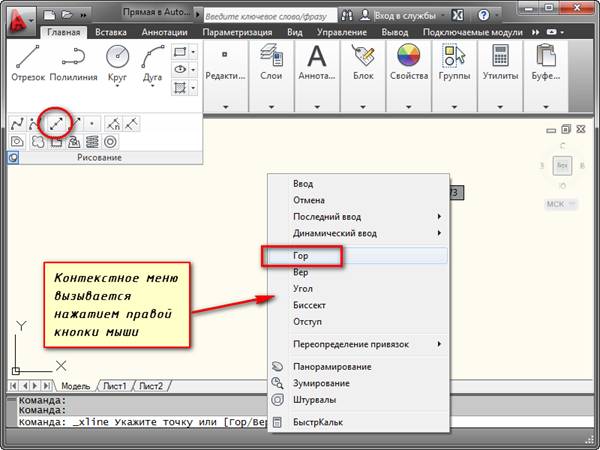
Task: Show more ribbon tabs via double arrows
Action: 535,33
